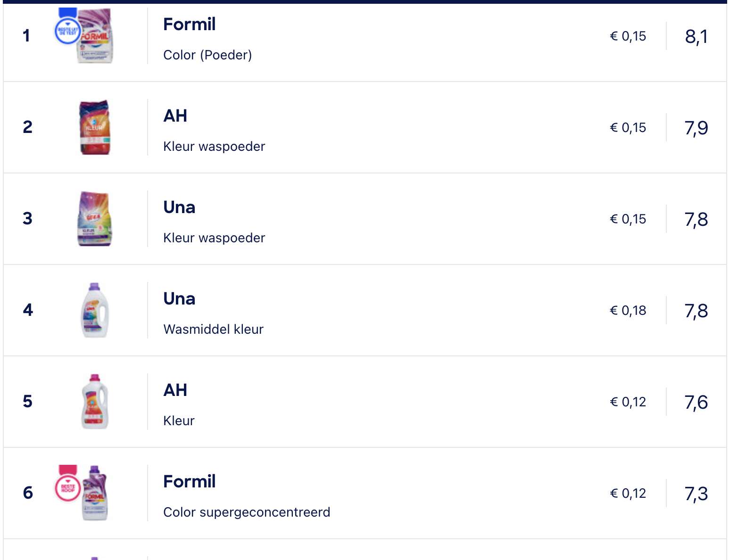This screenshot has width=730, height=560.
Task: Select the row ranked number 5
Action: (x=365, y=402)
